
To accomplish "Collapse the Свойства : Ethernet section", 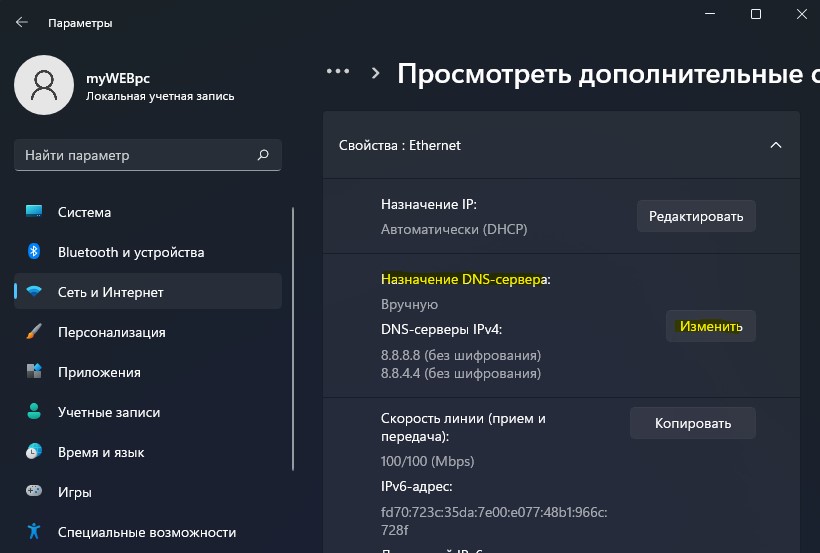I will tap(776, 145).
